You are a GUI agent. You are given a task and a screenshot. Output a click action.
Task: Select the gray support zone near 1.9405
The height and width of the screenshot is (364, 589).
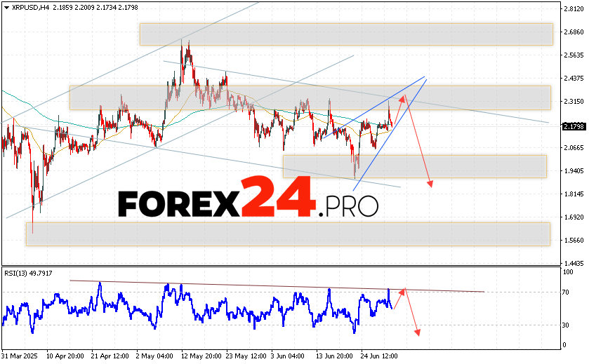[x=414, y=166]
